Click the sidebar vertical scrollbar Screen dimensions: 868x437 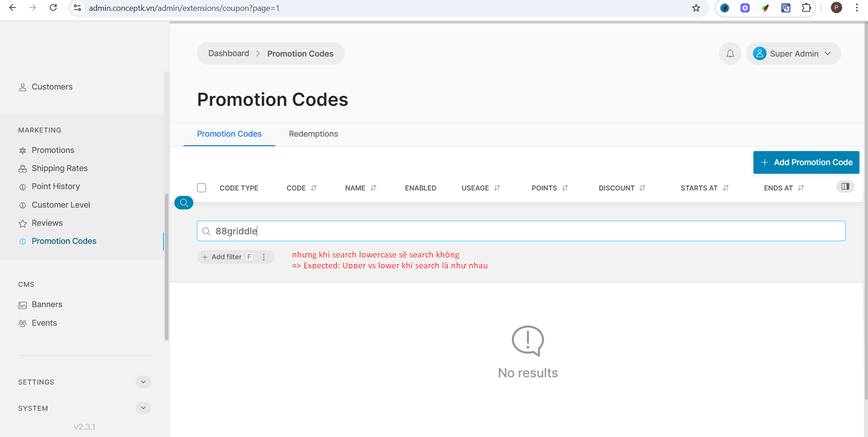point(166,267)
